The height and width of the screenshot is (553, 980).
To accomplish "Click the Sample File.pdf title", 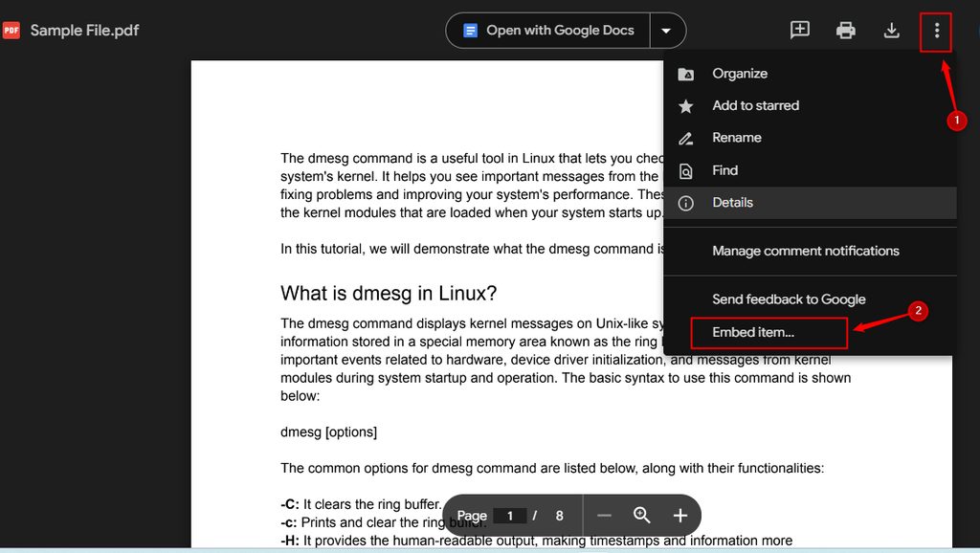I will (x=84, y=30).
